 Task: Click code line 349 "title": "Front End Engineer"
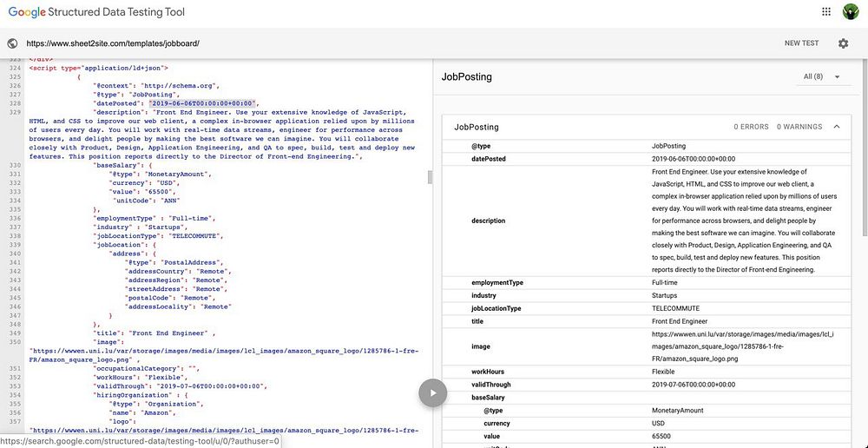coord(154,333)
